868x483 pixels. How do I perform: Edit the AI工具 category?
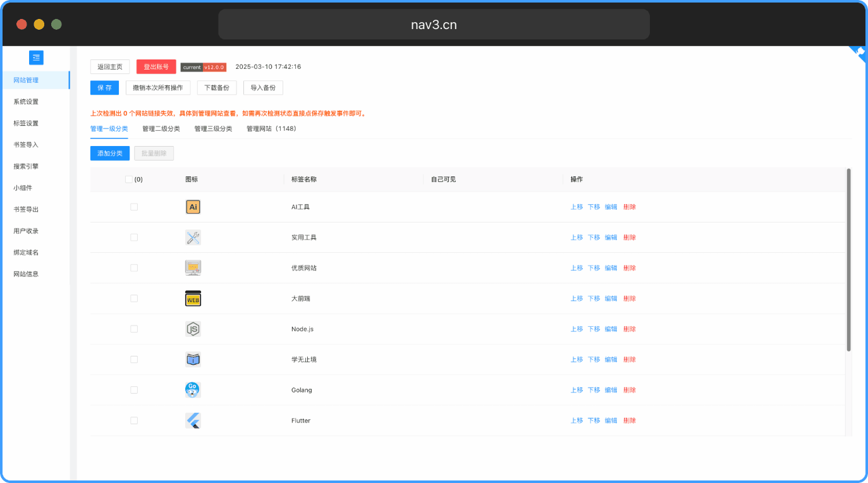pos(611,207)
